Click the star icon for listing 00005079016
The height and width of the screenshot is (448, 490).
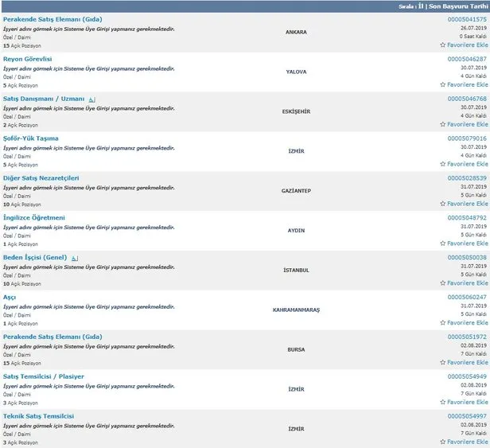point(443,165)
